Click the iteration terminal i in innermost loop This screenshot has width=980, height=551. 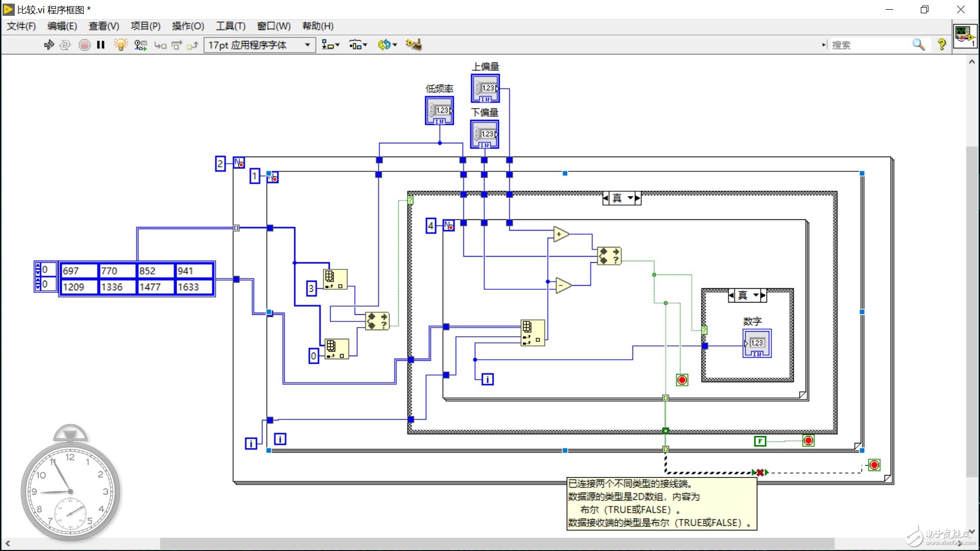pyautogui.click(x=487, y=379)
